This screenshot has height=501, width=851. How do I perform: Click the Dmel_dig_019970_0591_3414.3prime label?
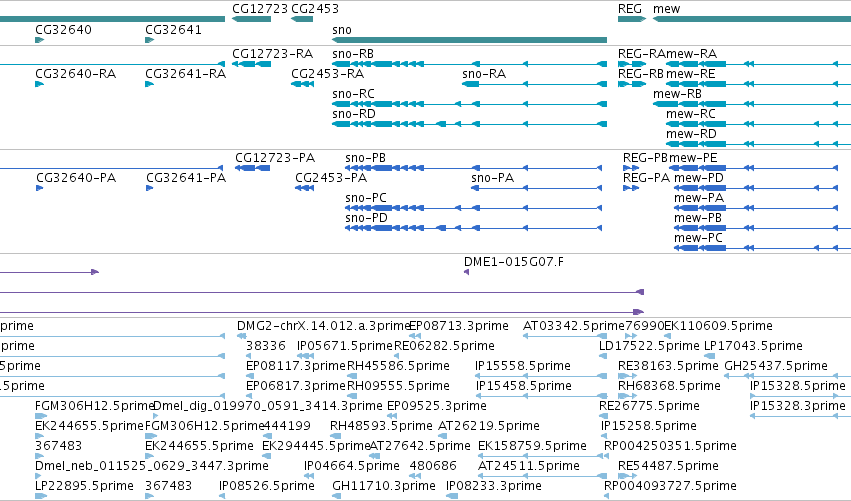click(268, 407)
